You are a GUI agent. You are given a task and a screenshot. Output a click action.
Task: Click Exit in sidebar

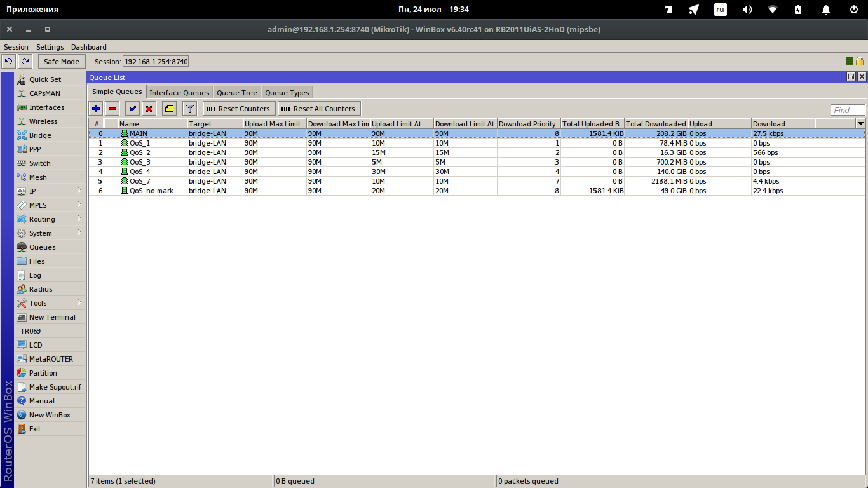[50, 429]
